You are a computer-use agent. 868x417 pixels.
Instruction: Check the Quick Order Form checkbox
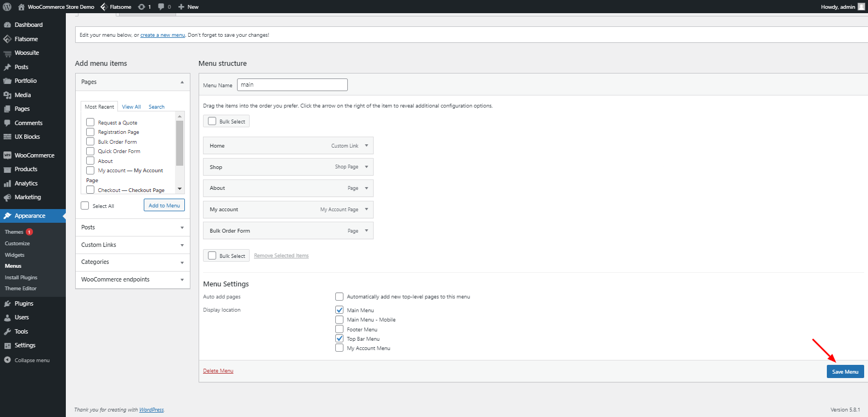[x=91, y=151]
